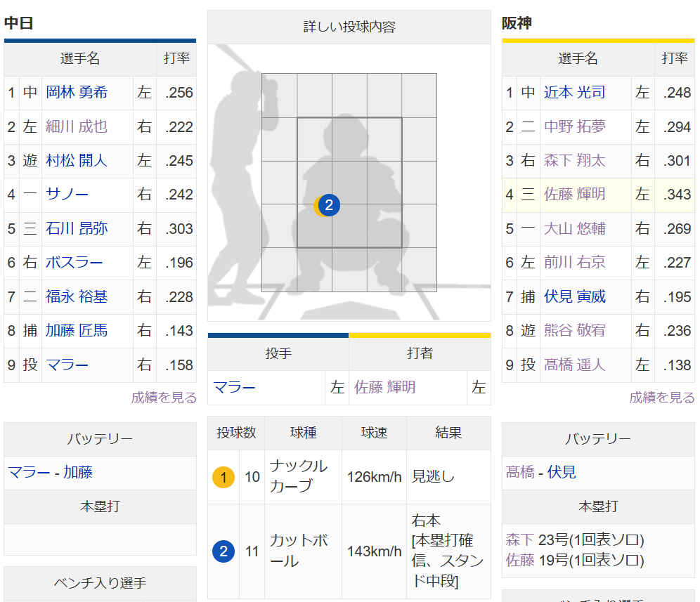Open 大山 悠輔 player page
This screenshot has height=602, width=700.
575,228
